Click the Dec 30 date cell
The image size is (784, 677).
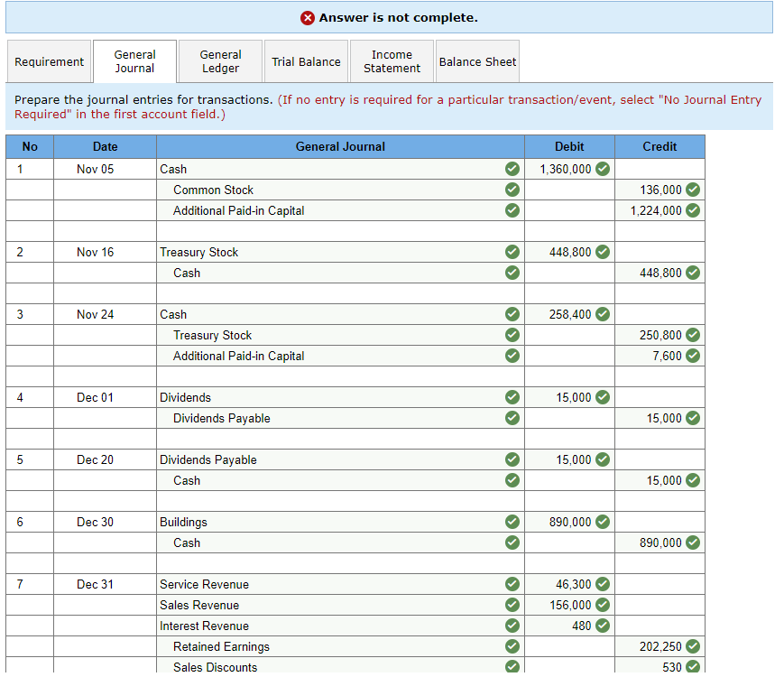[105, 522]
